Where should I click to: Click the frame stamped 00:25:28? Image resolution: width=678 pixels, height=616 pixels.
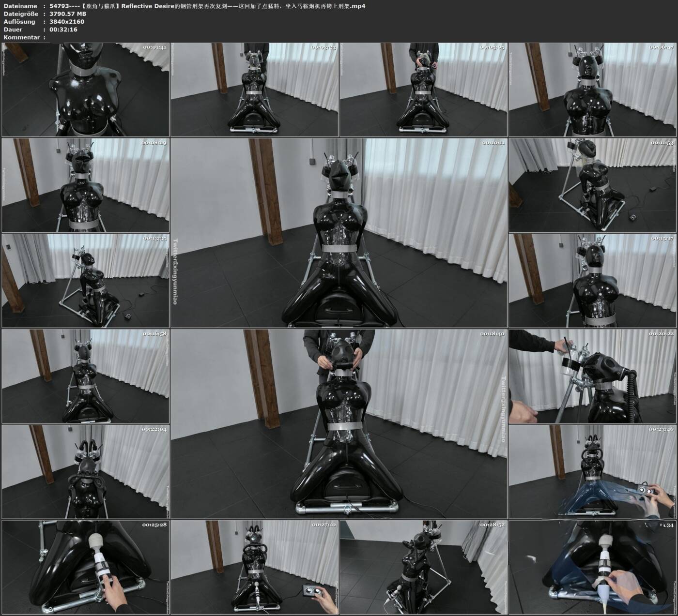tap(86, 567)
